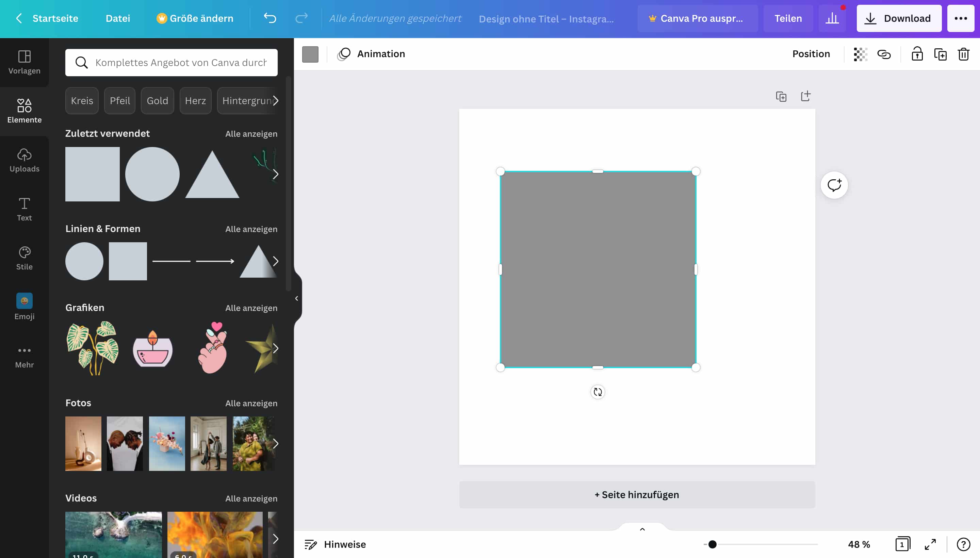The width and height of the screenshot is (980, 558).
Task: Open the Position menu
Action: pos(811,54)
